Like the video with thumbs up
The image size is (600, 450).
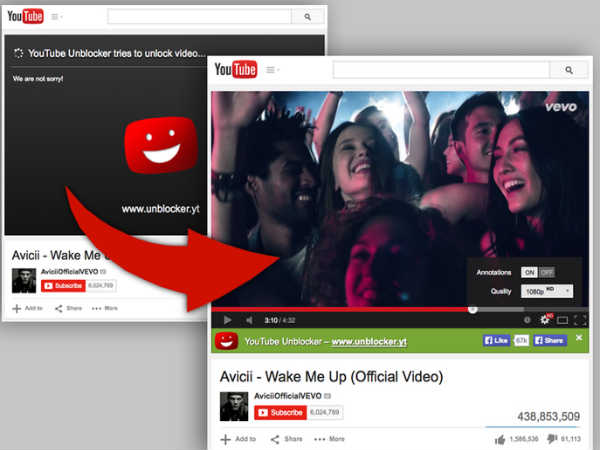click(500, 439)
